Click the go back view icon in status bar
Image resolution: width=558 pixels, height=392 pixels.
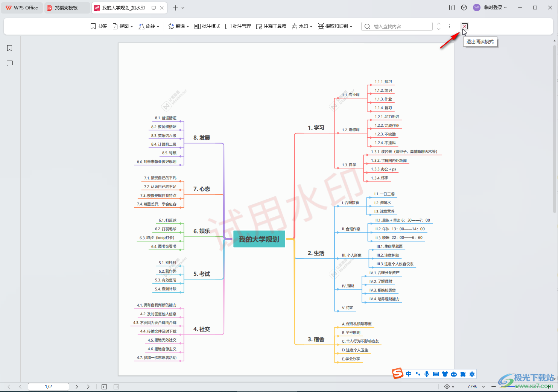point(104,387)
